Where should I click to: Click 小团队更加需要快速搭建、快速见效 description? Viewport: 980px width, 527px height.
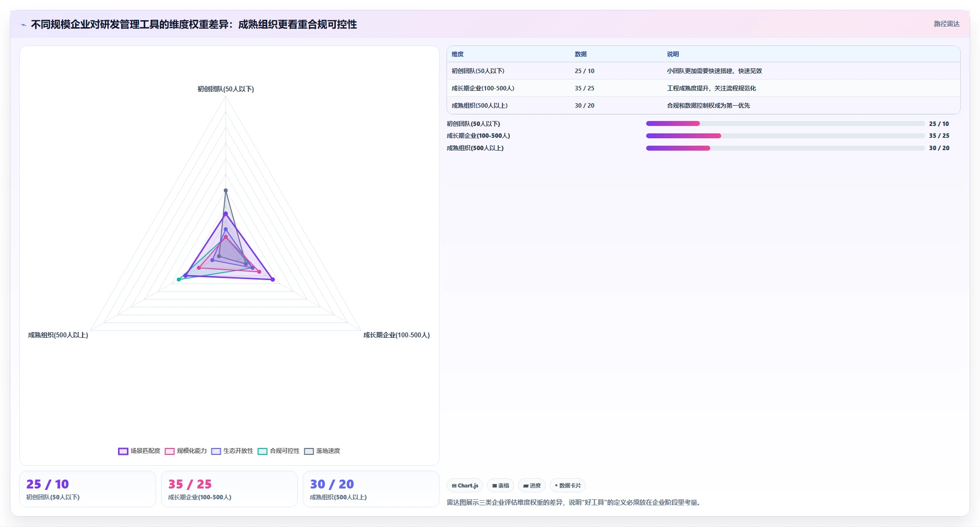[714, 71]
